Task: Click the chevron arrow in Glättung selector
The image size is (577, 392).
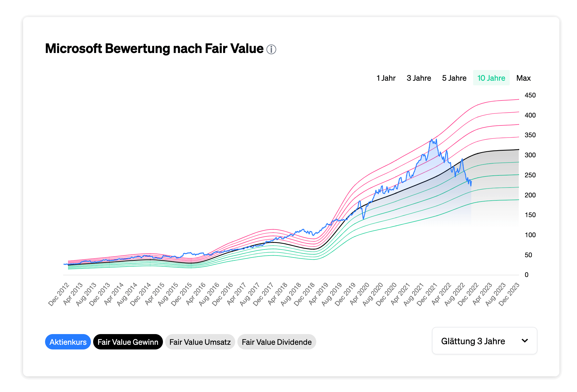Action: [x=525, y=341]
